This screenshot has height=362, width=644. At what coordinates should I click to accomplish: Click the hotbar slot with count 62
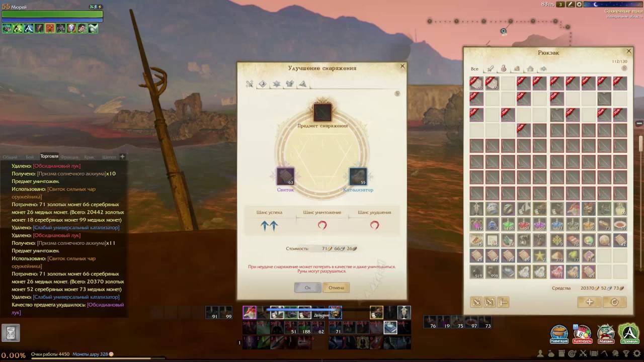click(318, 328)
